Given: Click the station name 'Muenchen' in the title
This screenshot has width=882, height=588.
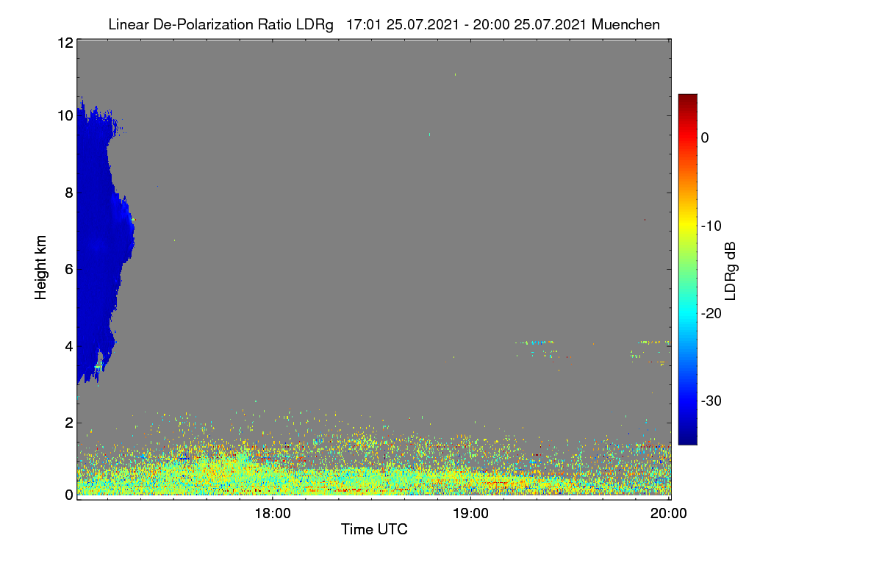Looking at the screenshot, I should pos(625,24).
